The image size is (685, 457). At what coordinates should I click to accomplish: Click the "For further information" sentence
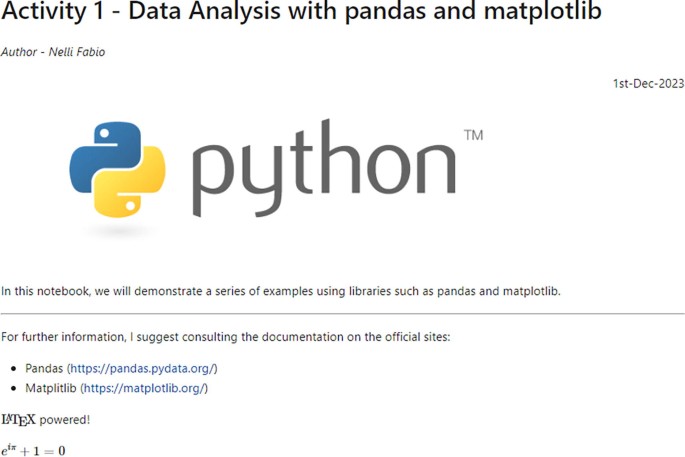click(225, 337)
